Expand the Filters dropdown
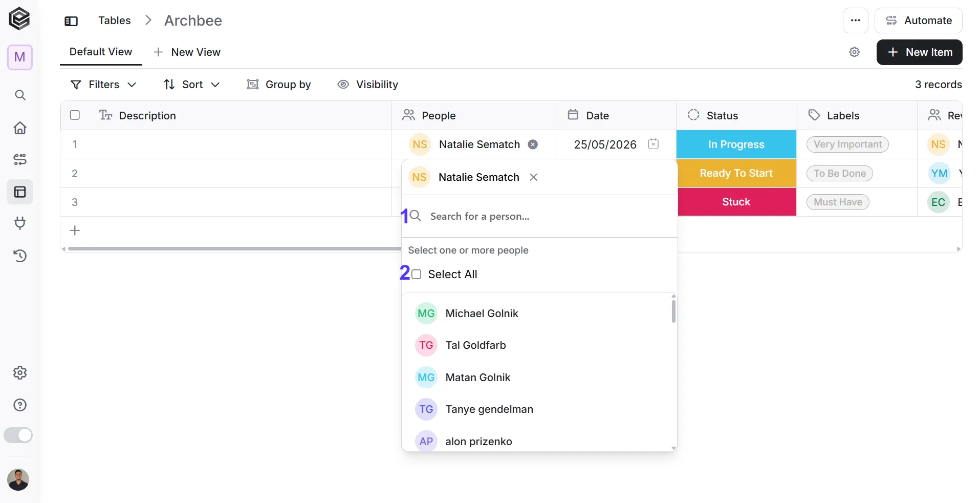 coord(103,85)
